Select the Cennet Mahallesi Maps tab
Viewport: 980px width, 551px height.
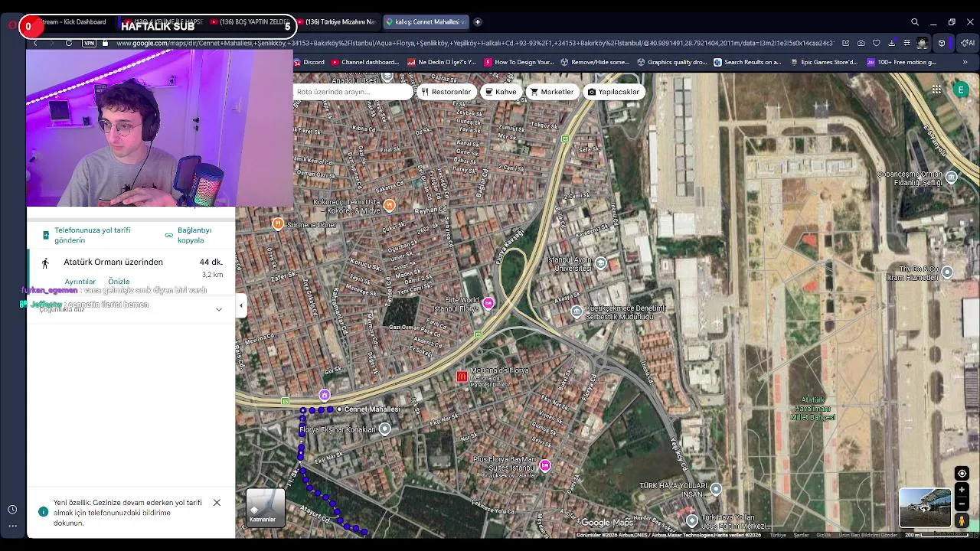point(424,22)
